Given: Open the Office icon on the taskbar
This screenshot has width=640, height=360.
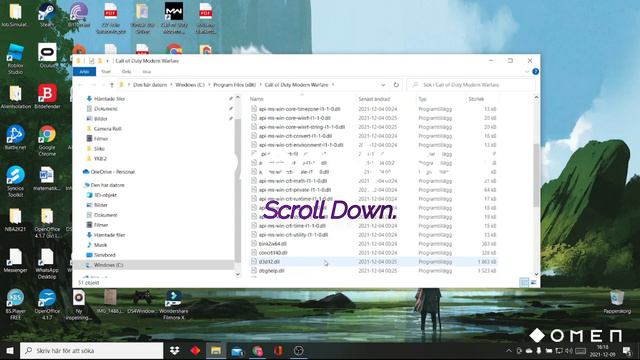Looking at the screenshot, I should (x=278, y=350).
